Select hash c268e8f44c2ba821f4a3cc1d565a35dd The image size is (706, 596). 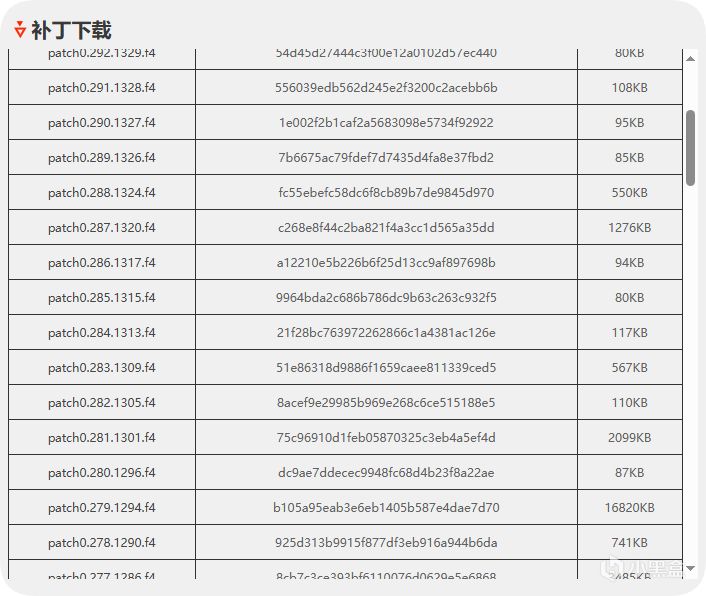pyautogui.click(x=386, y=228)
